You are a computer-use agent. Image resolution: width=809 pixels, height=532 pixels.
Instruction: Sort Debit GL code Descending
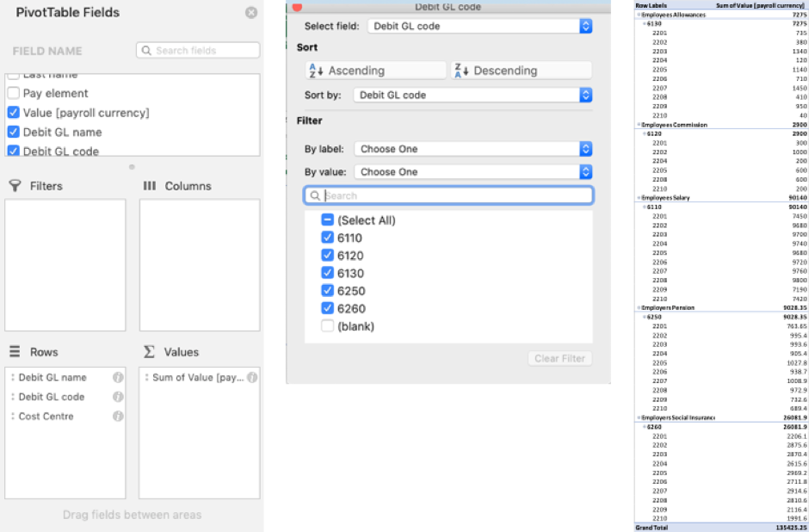click(522, 71)
